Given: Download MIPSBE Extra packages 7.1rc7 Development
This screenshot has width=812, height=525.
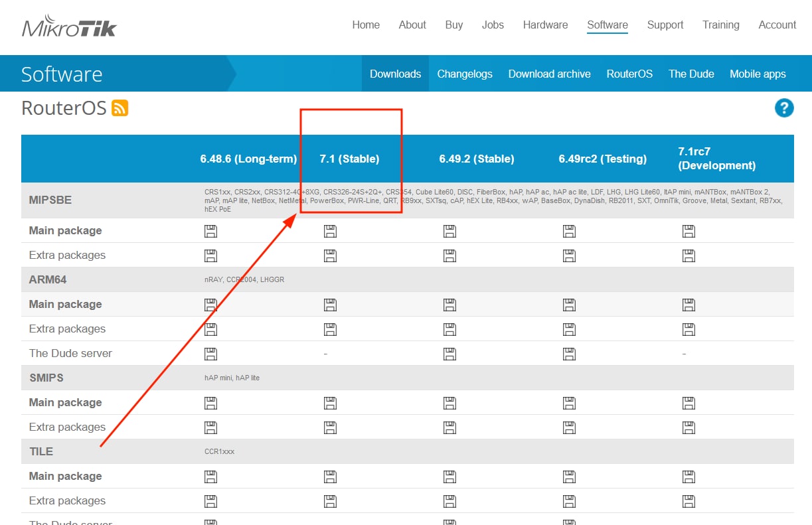Looking at the screenshot, I should point(689,256).
